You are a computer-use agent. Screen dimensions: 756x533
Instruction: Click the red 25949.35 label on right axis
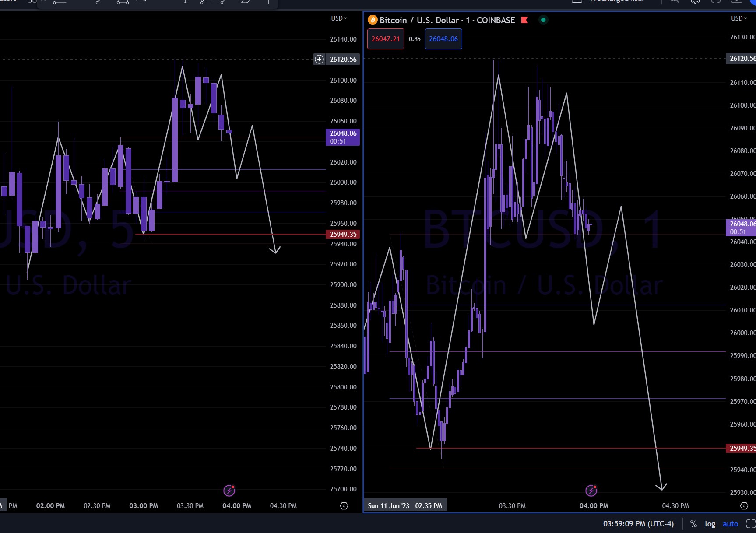pos(741,448)
